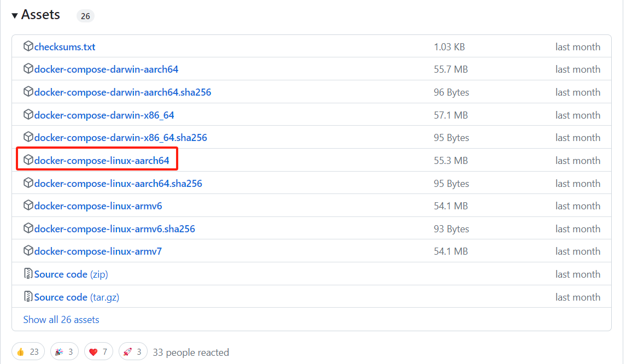
Task: Click package icon for docker-compose-darwin-x86_64 (57.1 MB)
Action: point(28,115)
